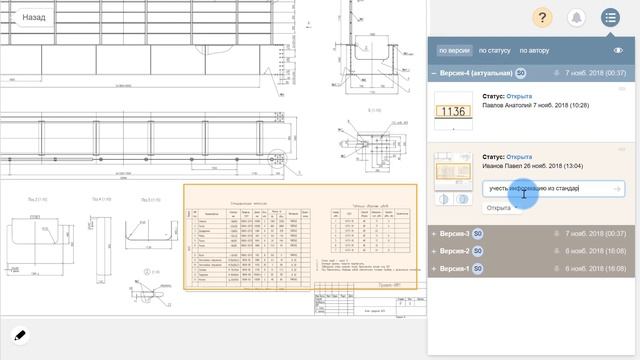
Task: Click Открыта status link of Иванов's comment
Action: pyautogui.click(x=519, y=157)
